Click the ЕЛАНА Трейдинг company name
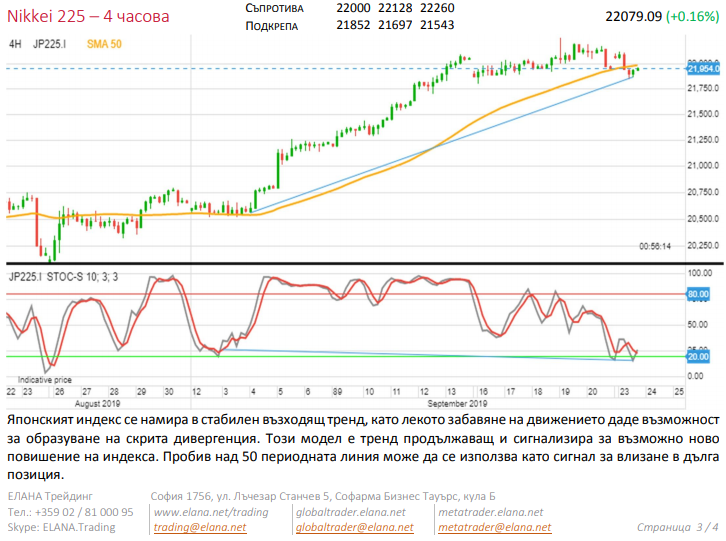Viewport: 726px width, 541px height. (50, 496)
